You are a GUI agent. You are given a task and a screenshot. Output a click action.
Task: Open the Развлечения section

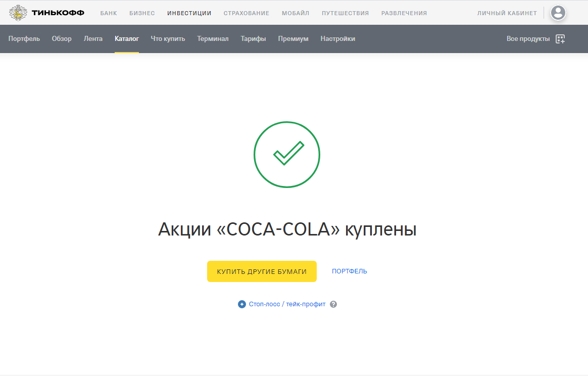pos(404,13)
